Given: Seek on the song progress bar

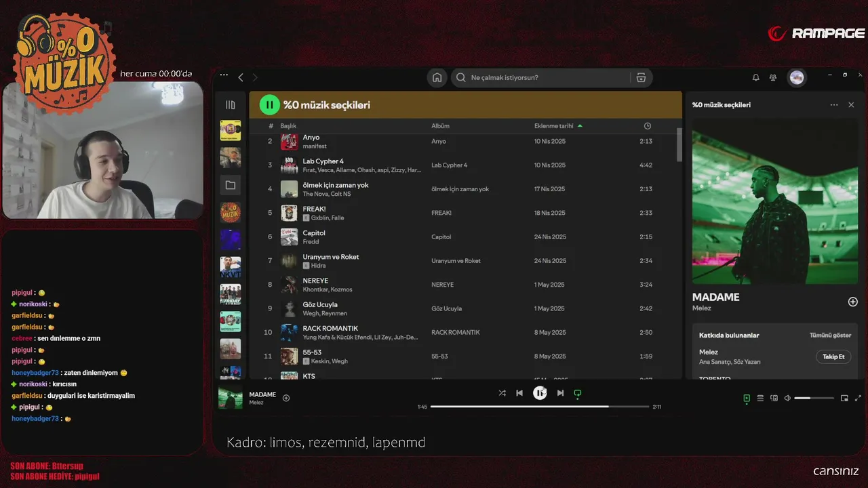Looking at the screenshot, I should coord(540,407).
